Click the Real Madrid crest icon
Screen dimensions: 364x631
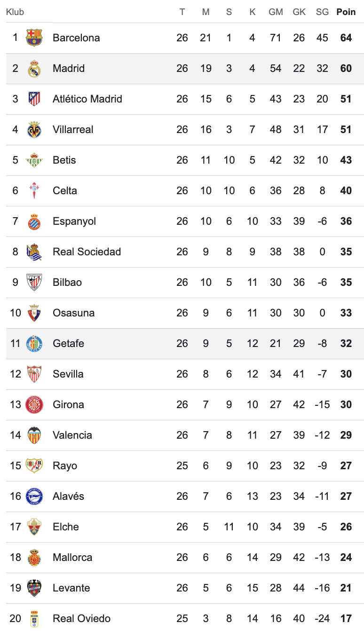[x=34, y=69]
